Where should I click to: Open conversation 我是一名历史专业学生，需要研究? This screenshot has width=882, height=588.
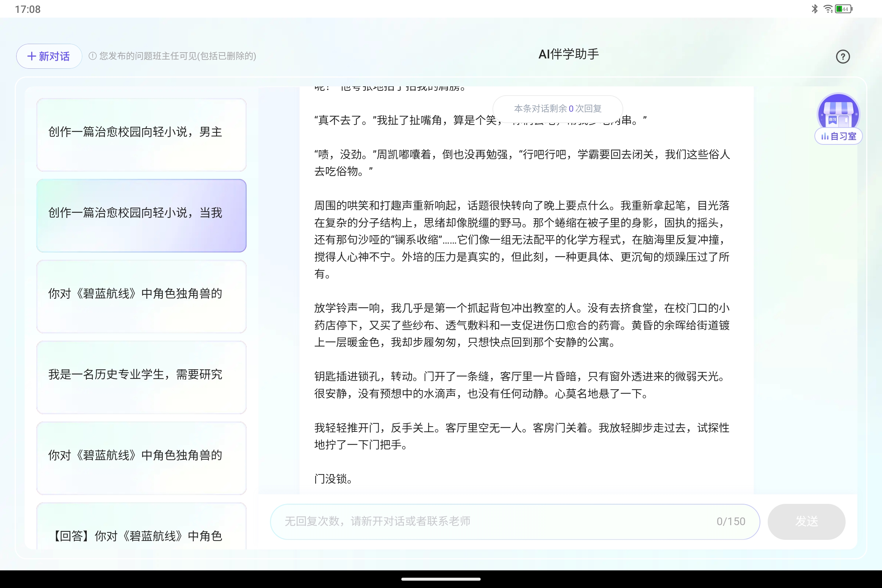(141, 377)
